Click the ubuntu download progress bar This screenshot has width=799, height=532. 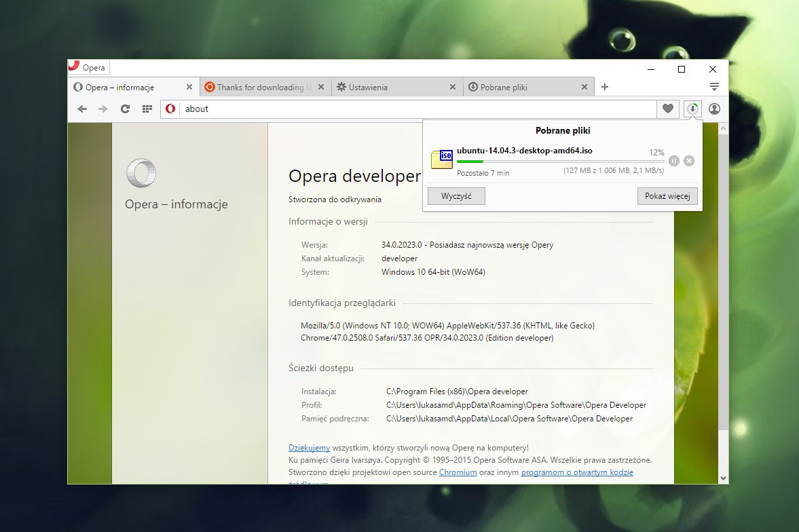click(x=560, y=161)
